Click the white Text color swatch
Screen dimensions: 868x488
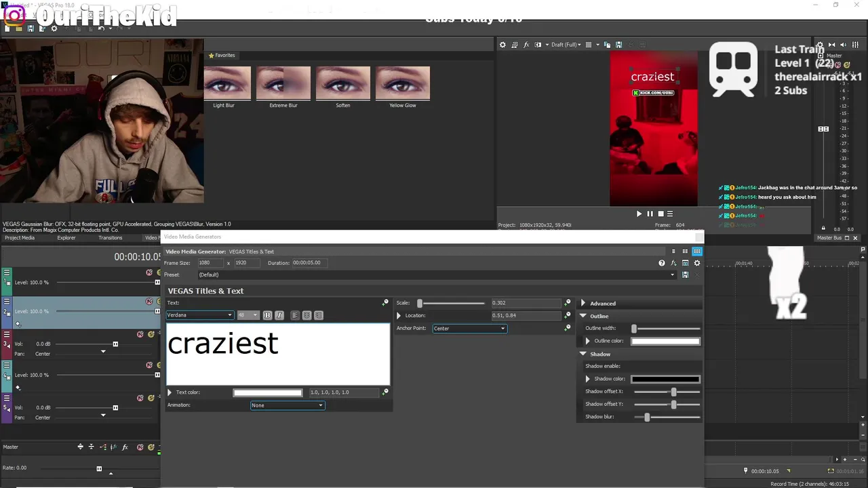tap(268, 392)
